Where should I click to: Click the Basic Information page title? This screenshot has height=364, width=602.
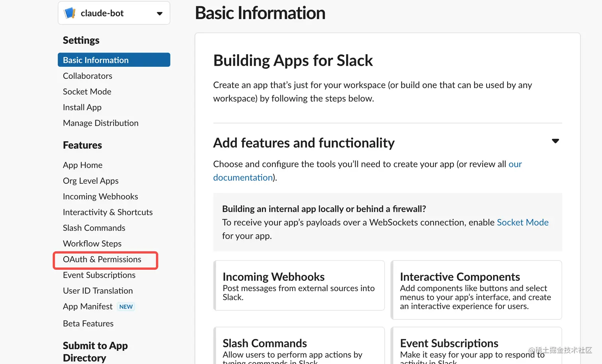click(x=260, y=13)
